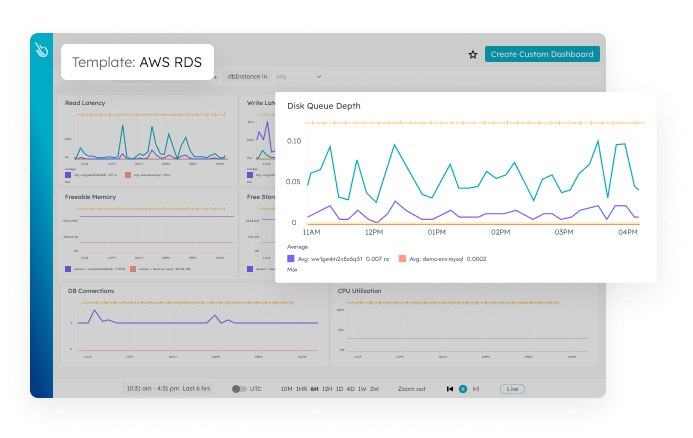Skip back to previous time window
This screenshot has height=438, width=693.
coord(450,389)
